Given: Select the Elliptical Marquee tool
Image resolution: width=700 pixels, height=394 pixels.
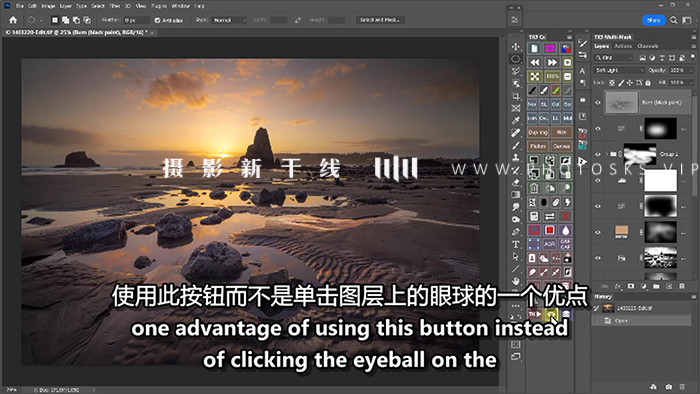Looking at the screenshot, I should (516, 59).
